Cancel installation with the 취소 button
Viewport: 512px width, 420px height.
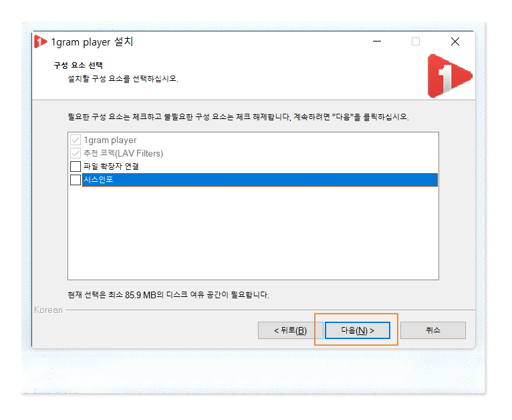click(x=433, y=330)
